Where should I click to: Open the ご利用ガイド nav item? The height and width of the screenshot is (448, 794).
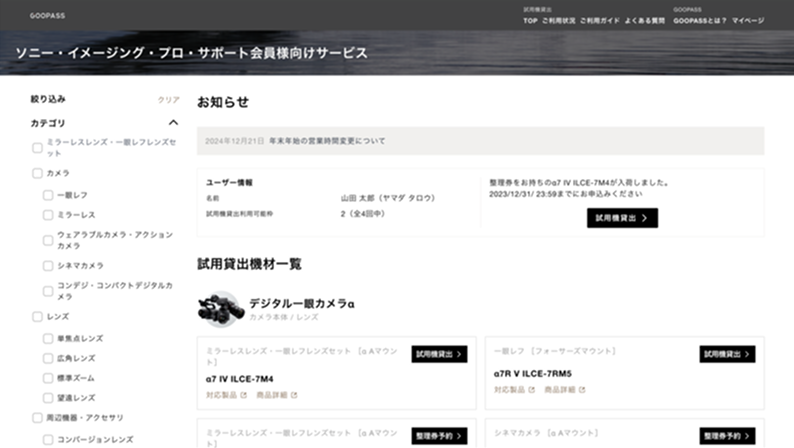pos(600,21)
